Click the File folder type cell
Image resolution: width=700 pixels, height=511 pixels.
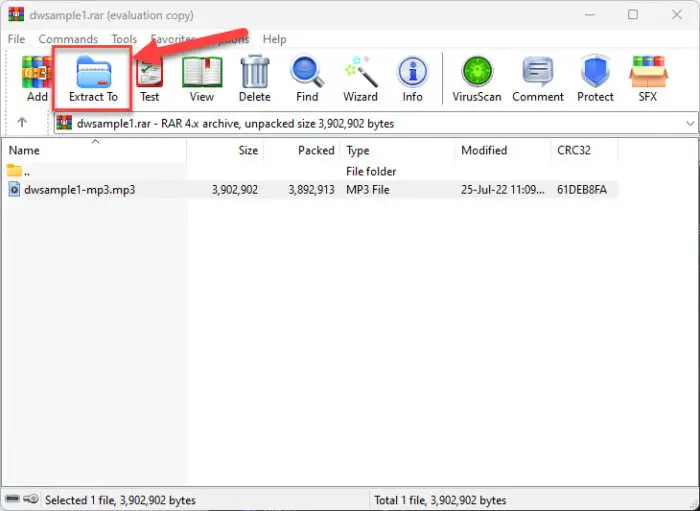click(371, 171)
